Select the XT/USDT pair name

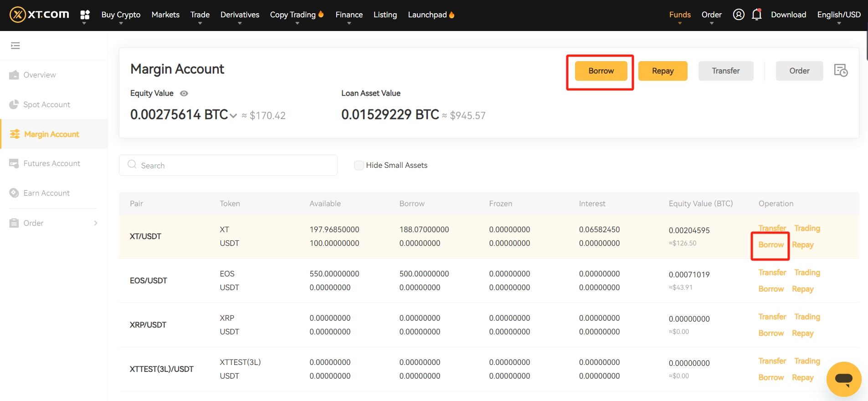tap(145, 236)
